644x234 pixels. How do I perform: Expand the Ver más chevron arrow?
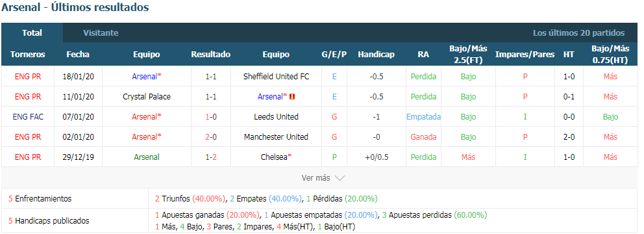coord(340,179)
